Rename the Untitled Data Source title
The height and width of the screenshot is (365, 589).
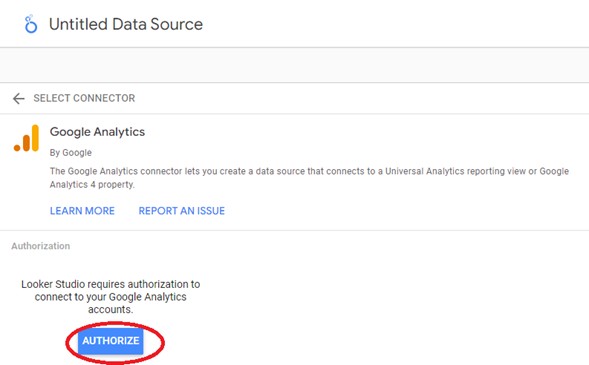coord(126,24)
